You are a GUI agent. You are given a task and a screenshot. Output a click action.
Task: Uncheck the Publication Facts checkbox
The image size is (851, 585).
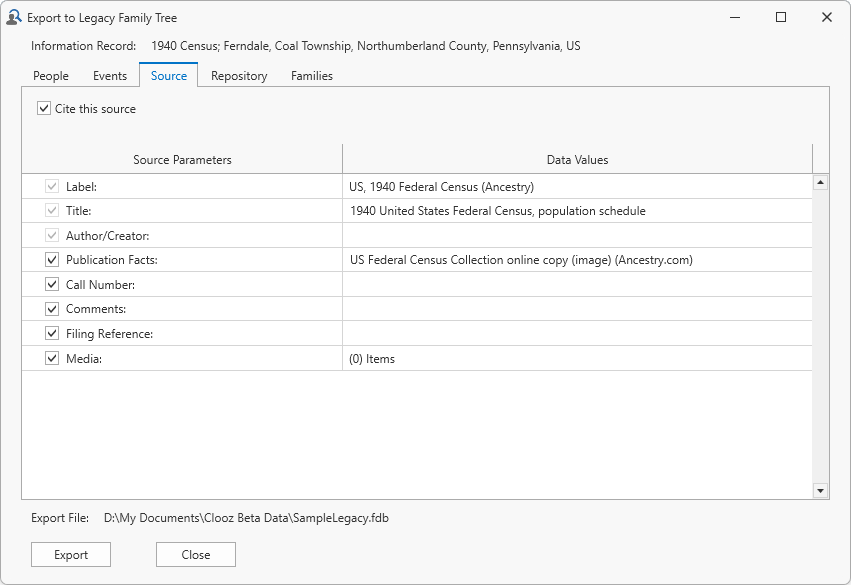(x=52, y=260)
